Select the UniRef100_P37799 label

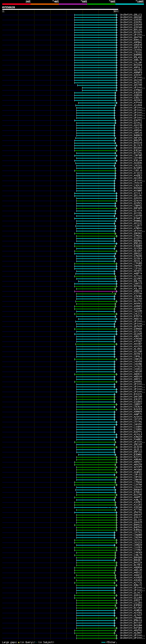131,294
